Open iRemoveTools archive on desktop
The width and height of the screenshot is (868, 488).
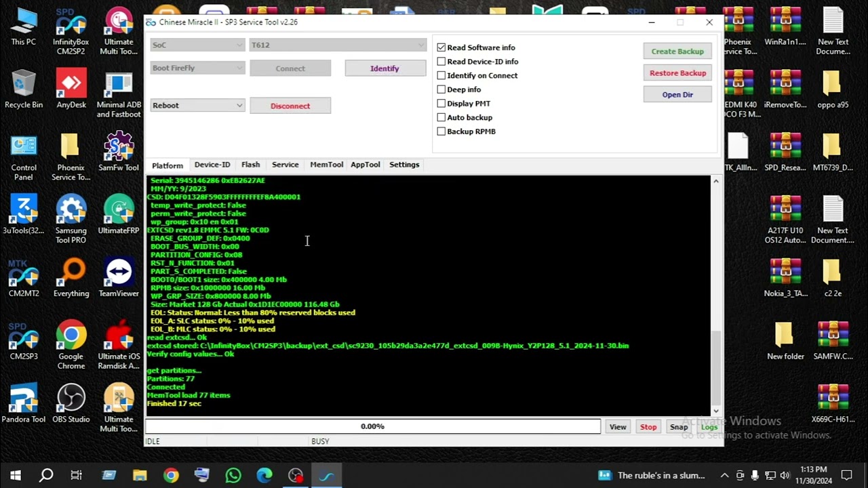point(785,89)
